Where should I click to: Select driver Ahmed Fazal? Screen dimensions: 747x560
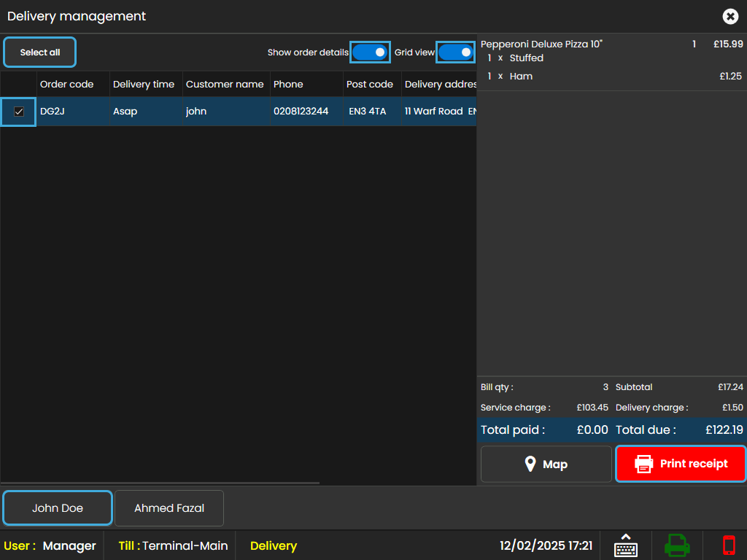click(x=169, y=508)
